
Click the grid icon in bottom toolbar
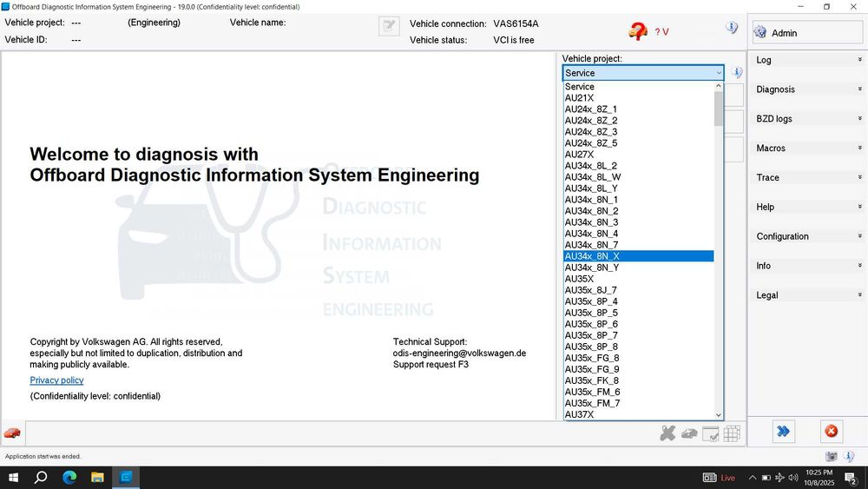[732, 433]
